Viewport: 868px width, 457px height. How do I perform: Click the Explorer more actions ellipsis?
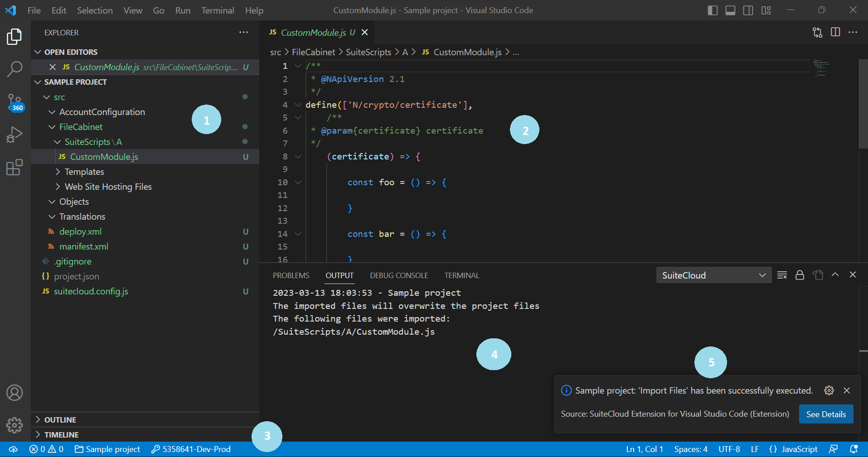(x=244, y=33)
